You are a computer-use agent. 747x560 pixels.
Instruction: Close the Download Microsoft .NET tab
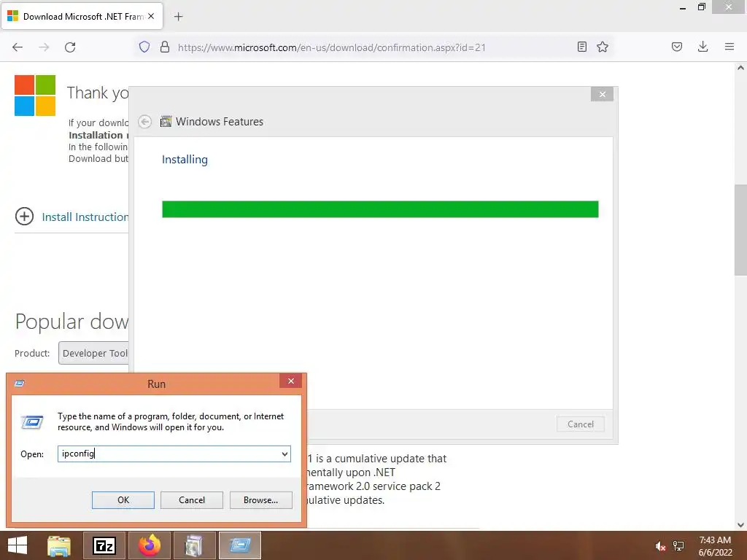point(151,16)
